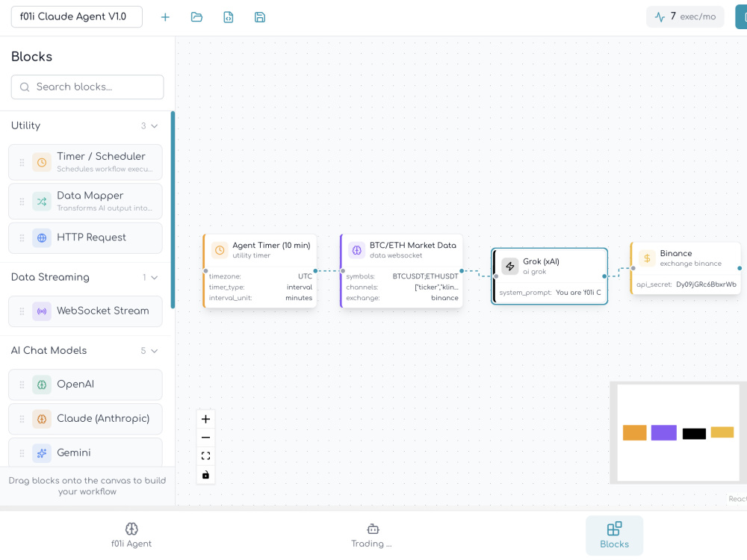The width and height of the screenshot is (747, 560).
Task: Click the blocks sidebar scrollbar
Action: point(173,210)
